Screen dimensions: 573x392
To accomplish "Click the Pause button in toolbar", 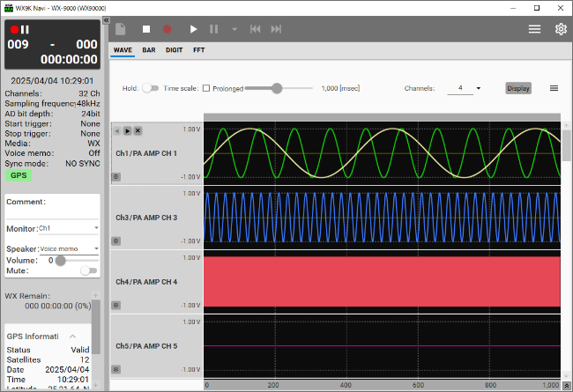I will [213, 29].
